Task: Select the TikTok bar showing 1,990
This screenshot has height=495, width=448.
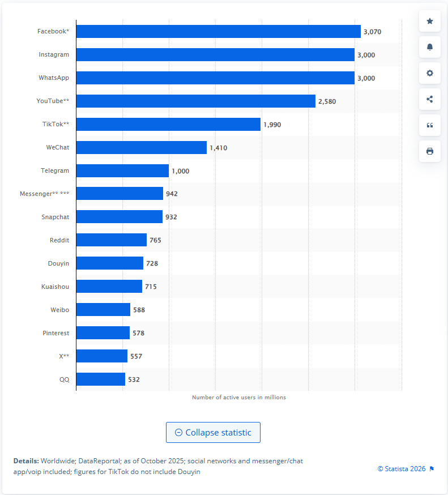Action: pos(168,124)
